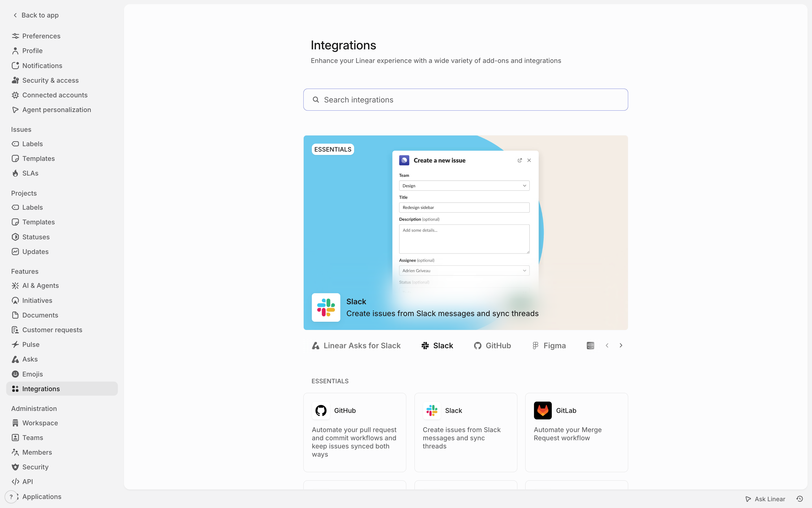Click the Profile person icon
Viewport: 812px width, 508px height.
pos(15,51)
